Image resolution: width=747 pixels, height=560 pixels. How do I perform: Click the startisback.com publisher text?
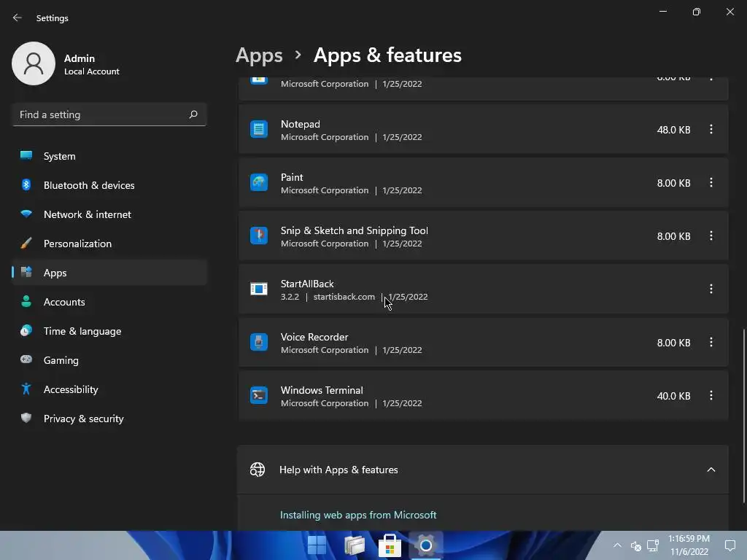click(344, 297)
